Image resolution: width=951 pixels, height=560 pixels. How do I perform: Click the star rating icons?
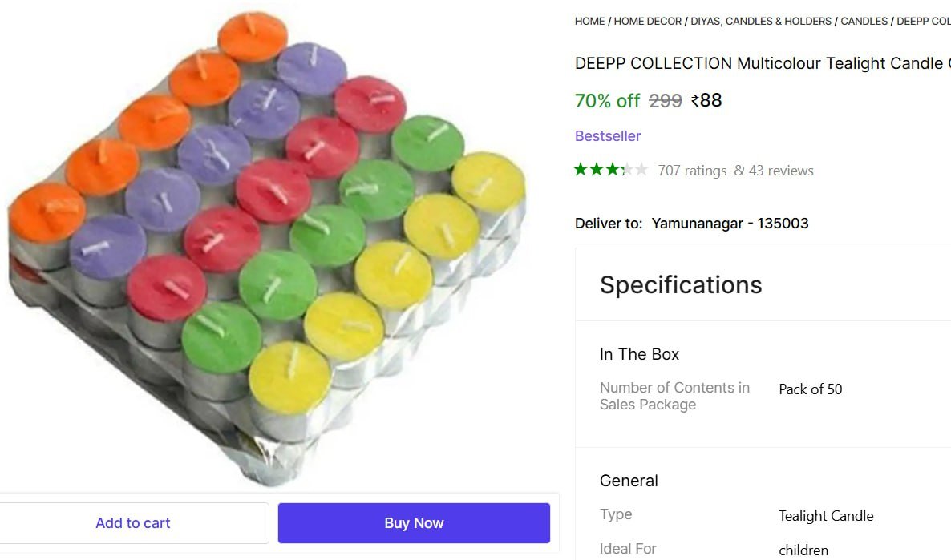point(610,170)
